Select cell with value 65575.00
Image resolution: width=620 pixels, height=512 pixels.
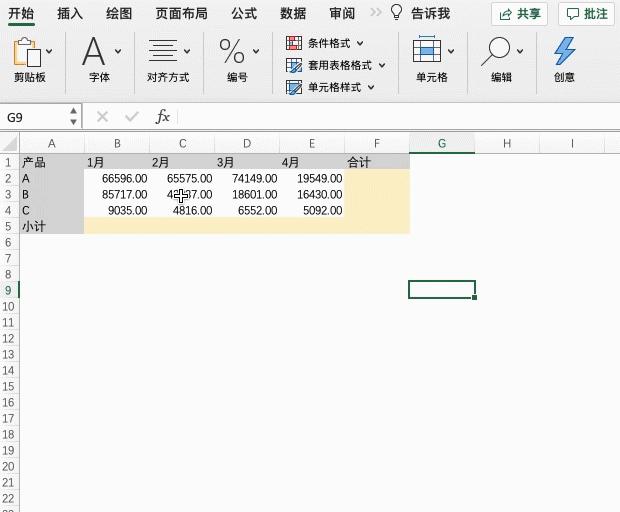182,178
